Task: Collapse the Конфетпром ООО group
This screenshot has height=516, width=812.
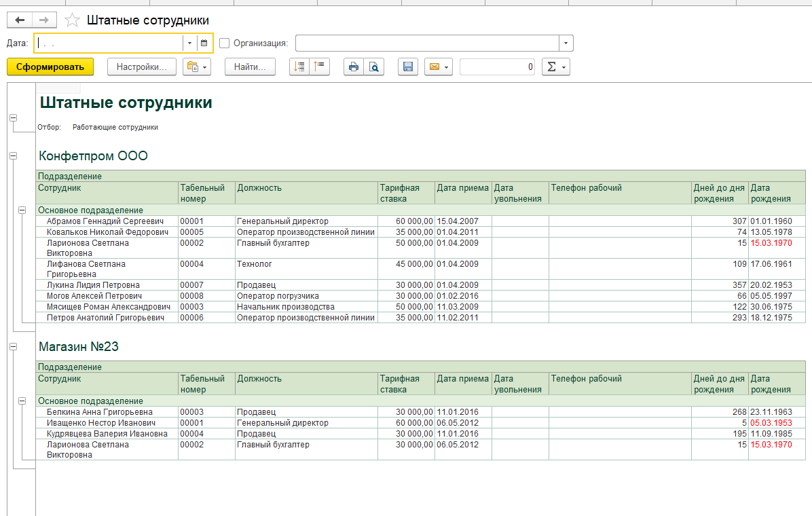Action: click(14, 156)
